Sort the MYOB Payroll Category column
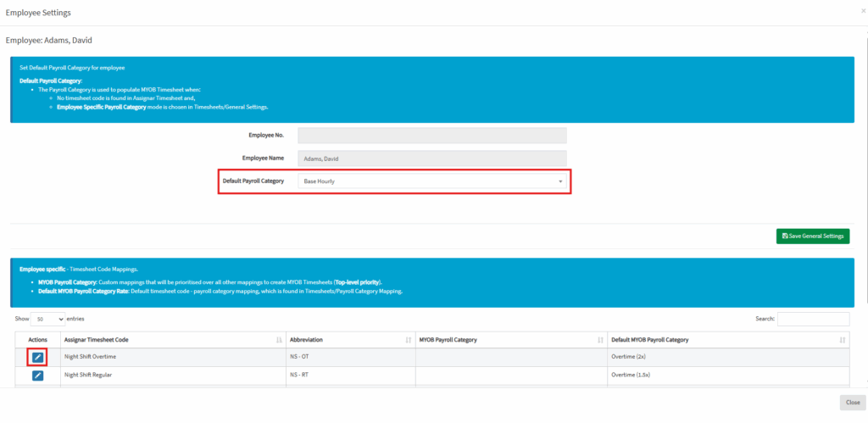The height and width of the screenshot is (423, 868). (x=509, y=340)
